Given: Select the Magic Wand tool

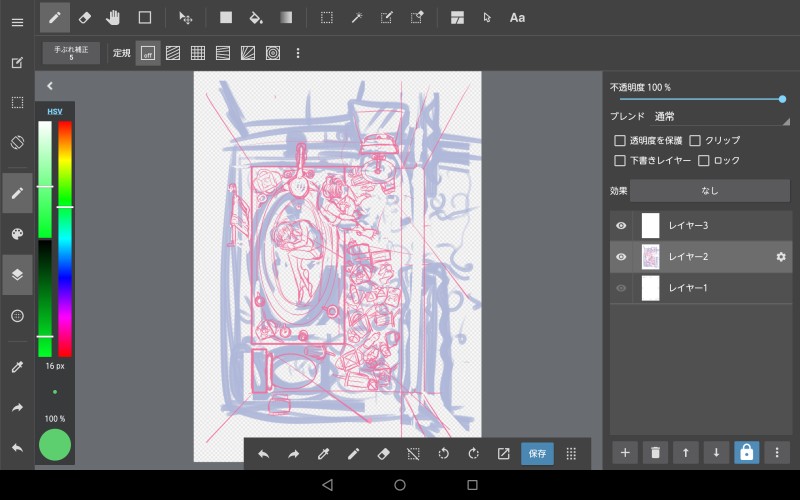Looking at the screenshot, I should pyautogui.click(x=356, y=17).
